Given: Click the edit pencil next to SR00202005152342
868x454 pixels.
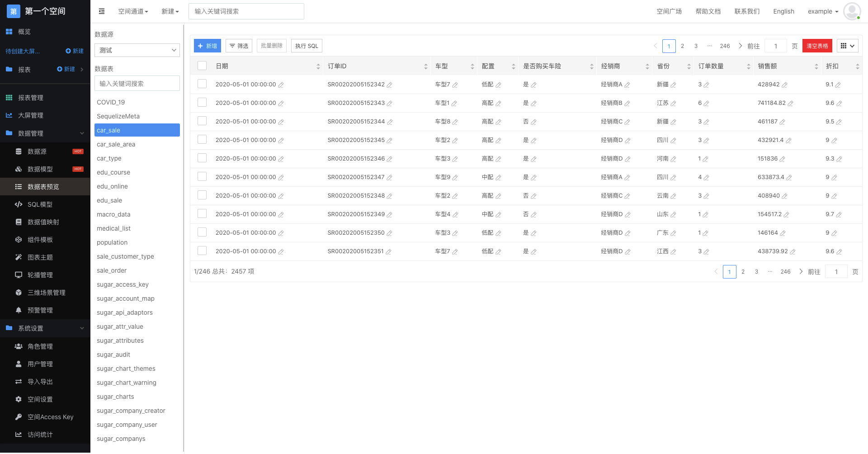Looking at the screenshot, I should [x=389, y=85].
